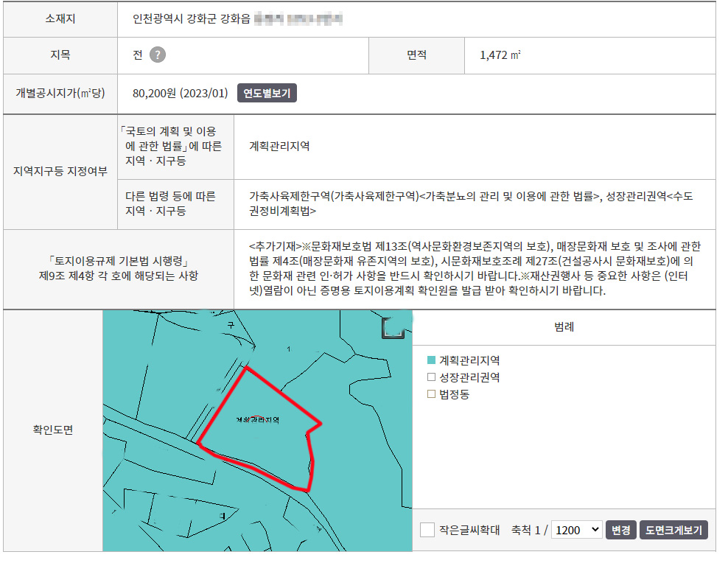Click the teal 계획관리지역 legend swatch
728x563 pixels.
432,361
